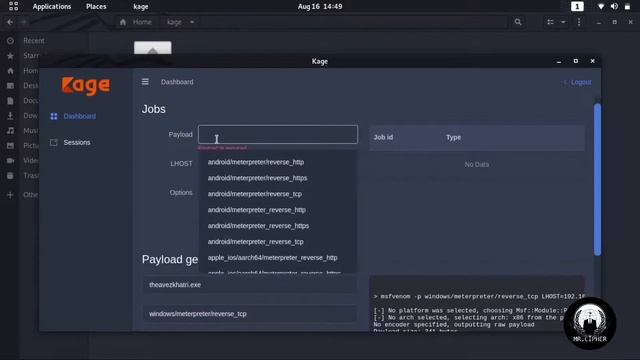Open Pictures icon in file manager sidebar

[x=10, y=146]
